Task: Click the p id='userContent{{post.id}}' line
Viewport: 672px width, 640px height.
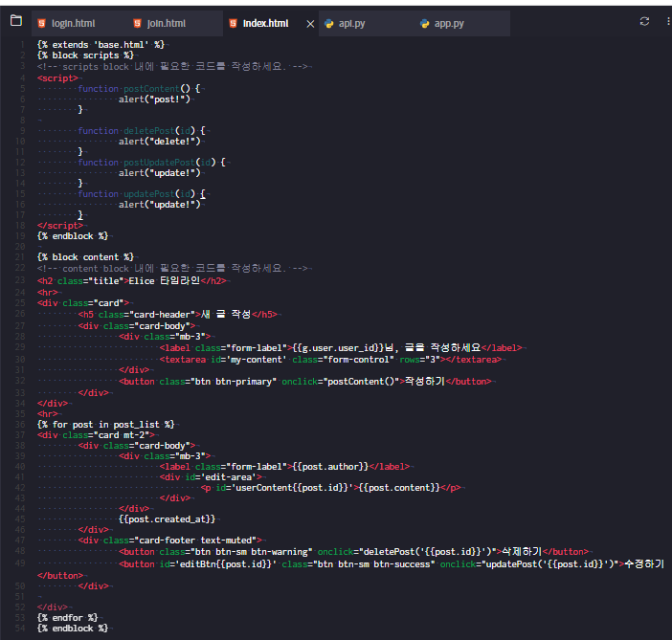Action: 330,488
